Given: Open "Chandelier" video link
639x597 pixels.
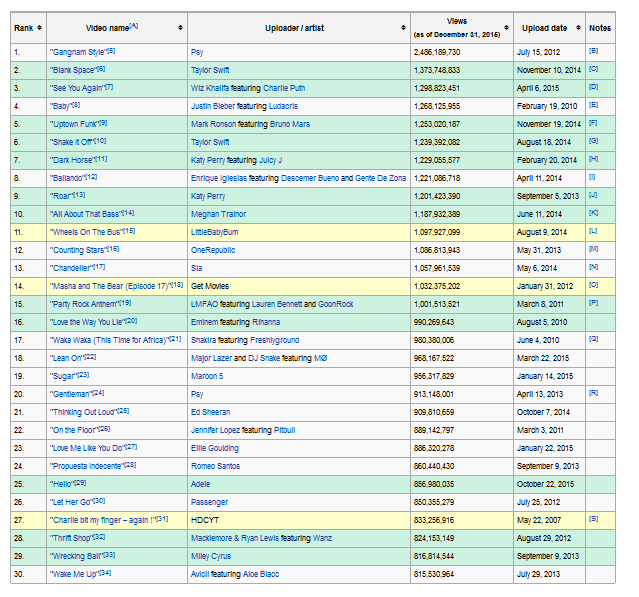Looking at the screenshot, I should pyautogui.click(x=72, y=268).
